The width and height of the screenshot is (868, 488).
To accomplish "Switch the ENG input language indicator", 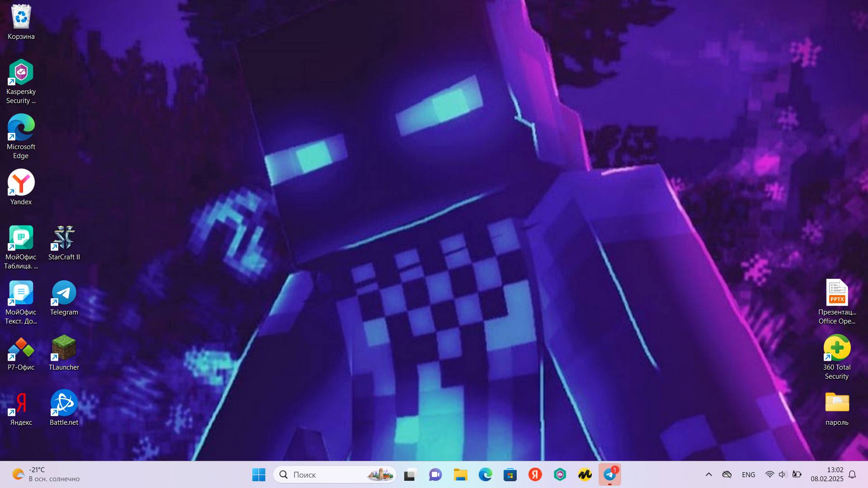I will point(748,474).
